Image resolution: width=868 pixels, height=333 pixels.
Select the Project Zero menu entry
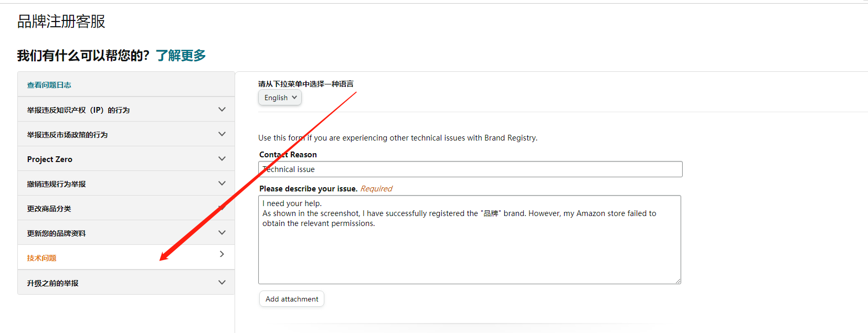126,159
